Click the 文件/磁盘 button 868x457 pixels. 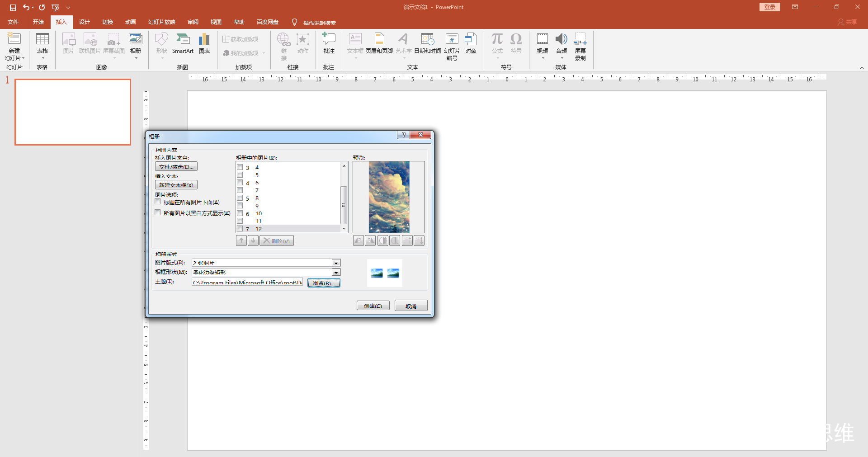(176, 167)
